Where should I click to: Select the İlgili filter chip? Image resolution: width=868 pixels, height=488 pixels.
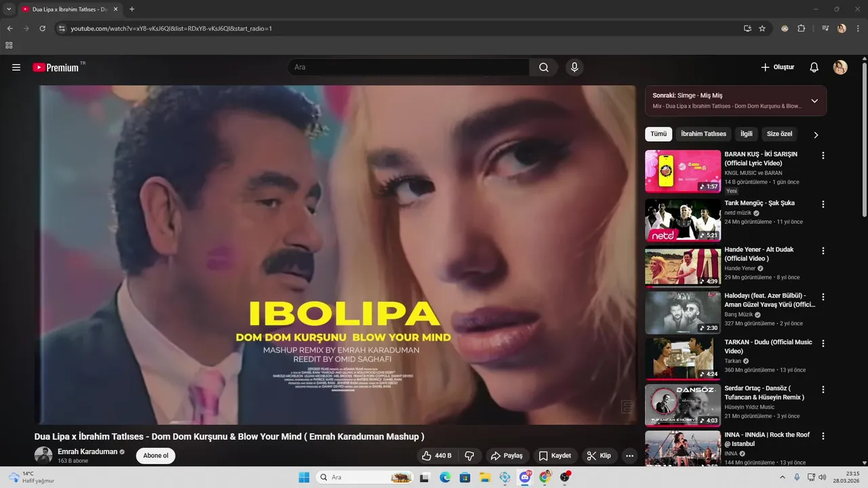(746, 134)
